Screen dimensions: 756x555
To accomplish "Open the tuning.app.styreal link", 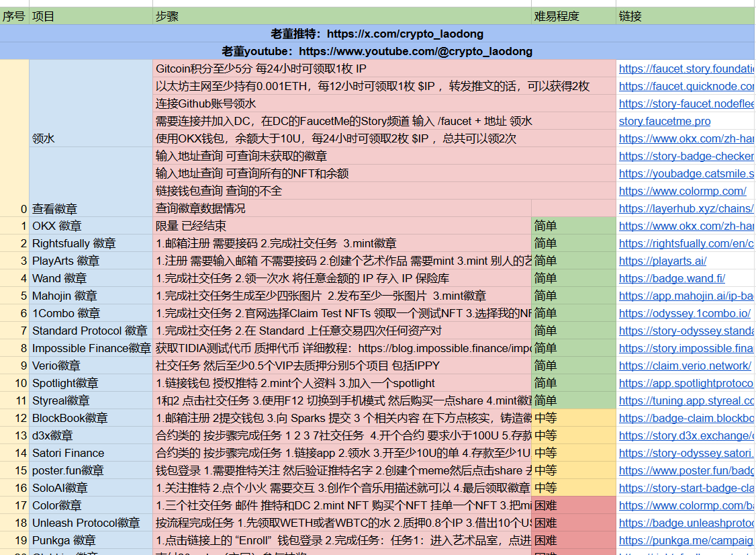I will (x=686, y=400).
